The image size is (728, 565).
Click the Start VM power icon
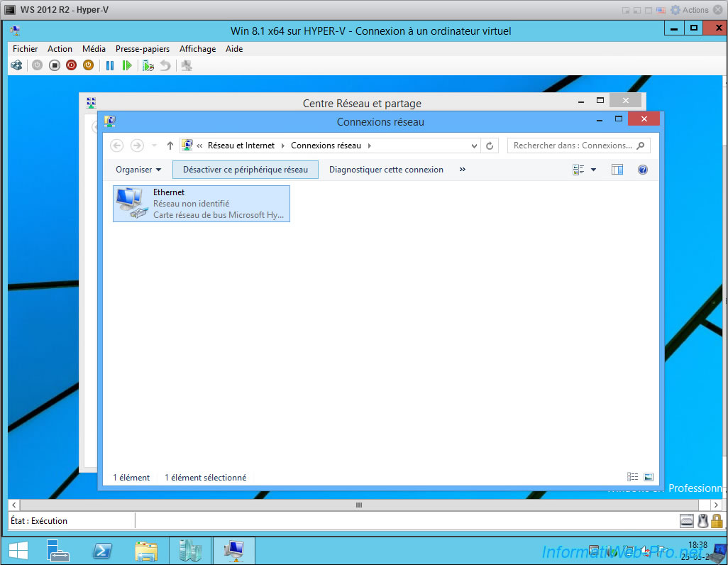click(37, 65)
